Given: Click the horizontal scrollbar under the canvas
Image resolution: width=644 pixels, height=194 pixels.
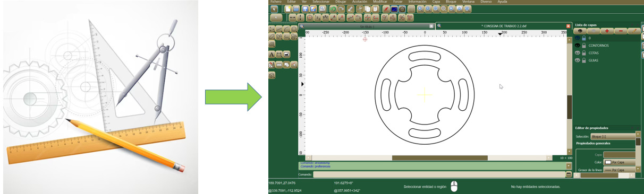Looking at the screenshot, I should click(x=429, y=158).
